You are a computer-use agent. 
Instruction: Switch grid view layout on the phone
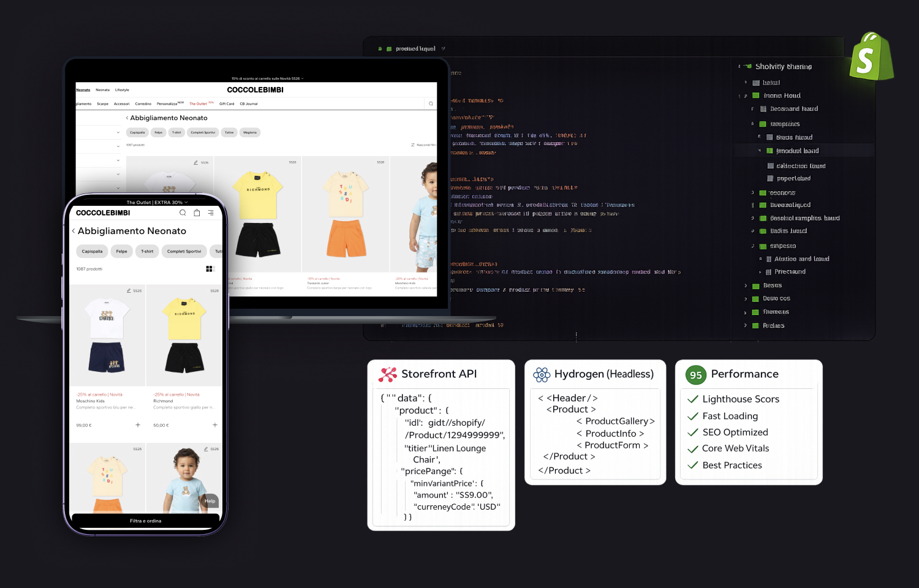210,269
